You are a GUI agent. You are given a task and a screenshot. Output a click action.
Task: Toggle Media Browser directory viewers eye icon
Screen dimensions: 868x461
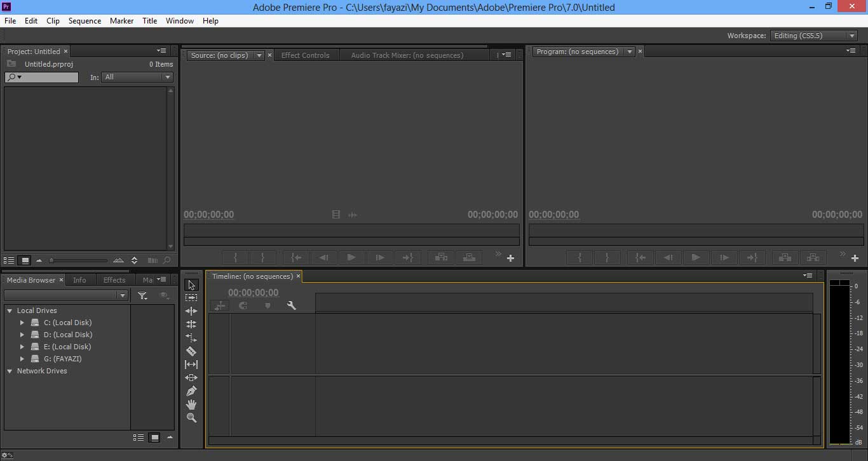(164, 295)
